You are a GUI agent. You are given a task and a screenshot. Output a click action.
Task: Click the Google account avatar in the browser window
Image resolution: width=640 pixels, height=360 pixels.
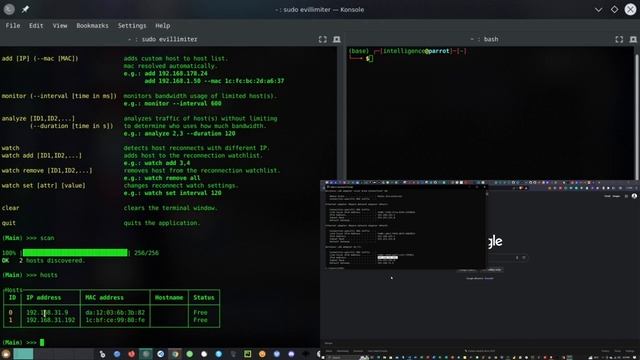pos(634,196)
